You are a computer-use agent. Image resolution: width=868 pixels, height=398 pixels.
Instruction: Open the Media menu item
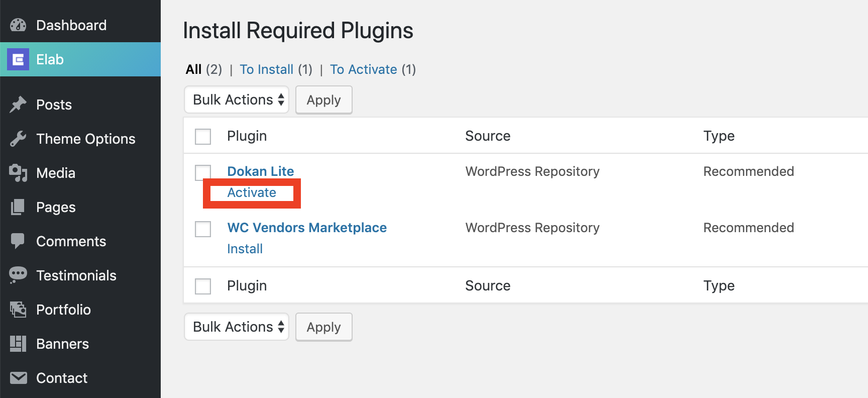coord(80,173)
